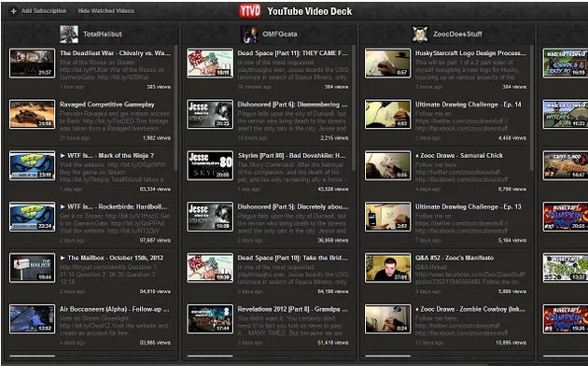Open ZoocDoesStuff channel avatar
The image size is (588, 366).
[420, 35]
